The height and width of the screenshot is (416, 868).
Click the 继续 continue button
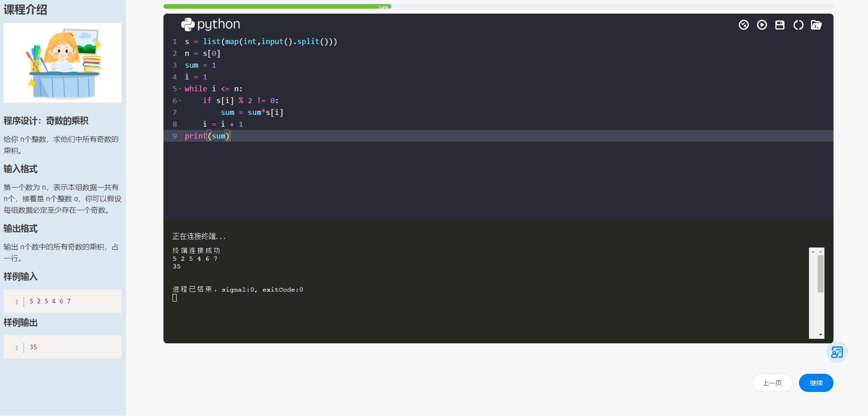click(x=816, y=383)
